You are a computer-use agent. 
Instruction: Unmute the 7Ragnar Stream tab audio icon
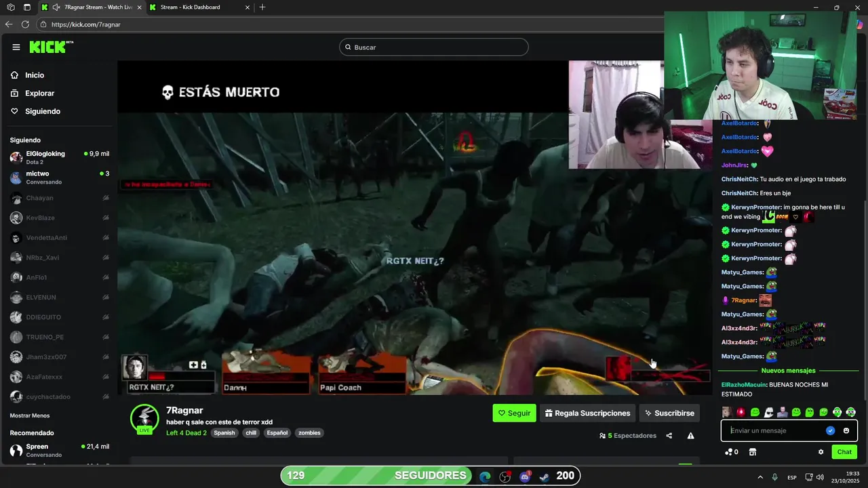(56, 7)
